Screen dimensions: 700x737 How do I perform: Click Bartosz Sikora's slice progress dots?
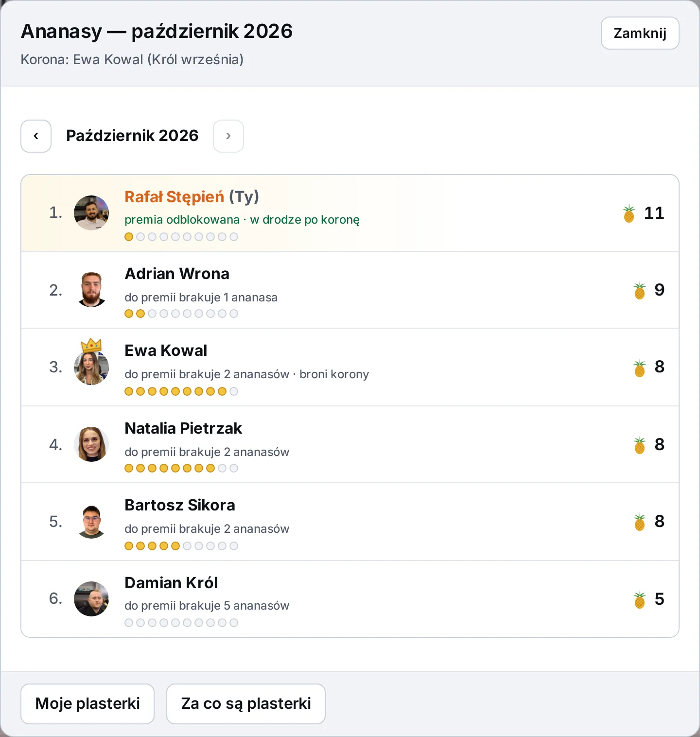pos(181,546)
